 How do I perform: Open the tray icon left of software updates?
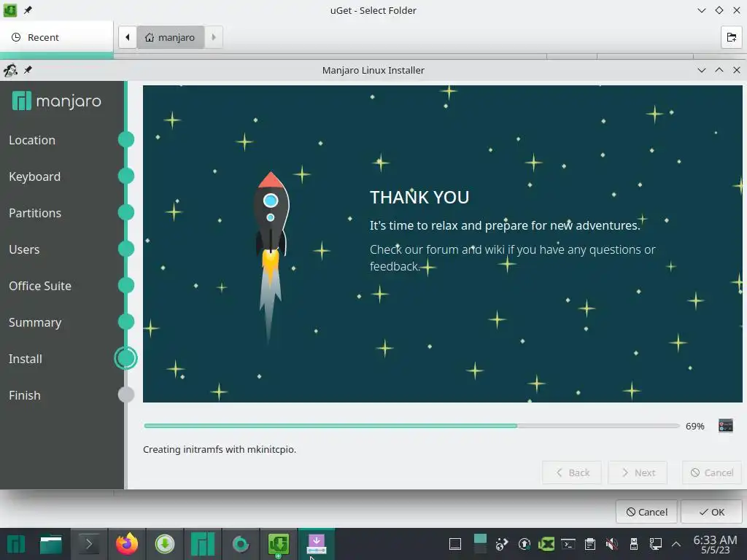click(x=502, y=544)
